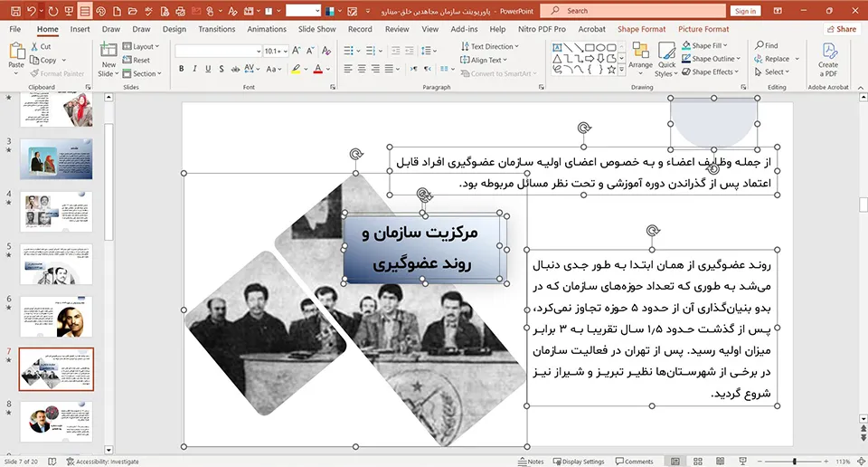
Task: Toggle Italic formatting
Action: coord(194,69)
